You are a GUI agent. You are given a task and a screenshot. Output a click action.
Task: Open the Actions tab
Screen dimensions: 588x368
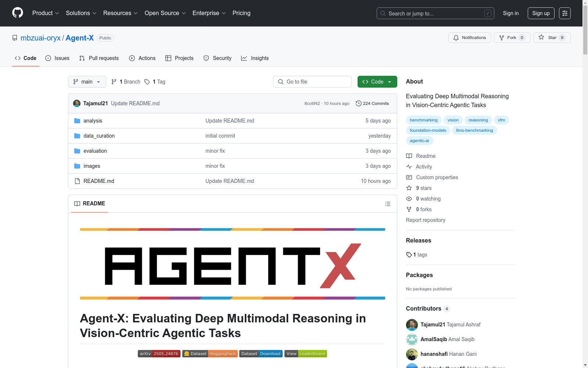tap(142, 58)
